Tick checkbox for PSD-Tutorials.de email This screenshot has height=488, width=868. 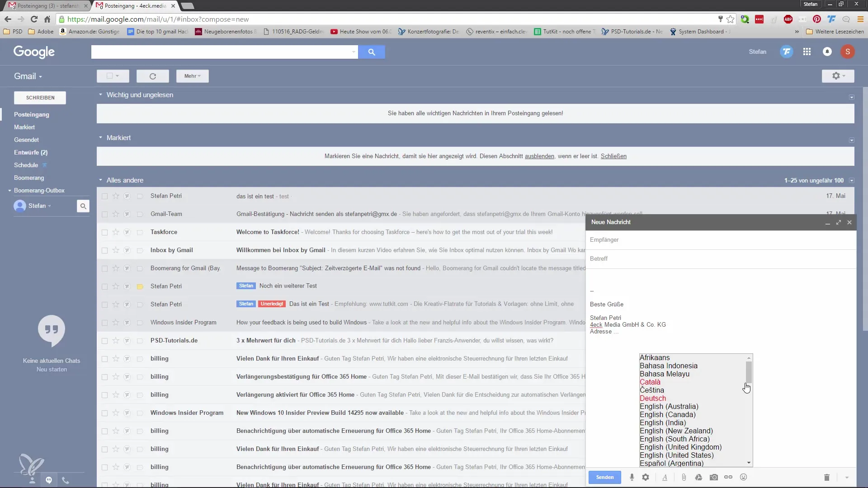104,341
